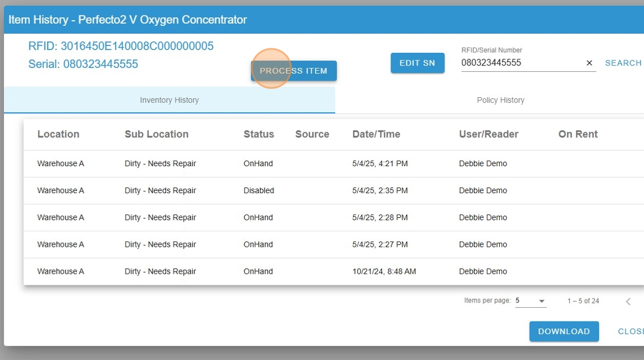This screenshot has height=360, width=644.
Task: Close the Item History dialog
Action: pyautogui.click(x=630, y=331)
